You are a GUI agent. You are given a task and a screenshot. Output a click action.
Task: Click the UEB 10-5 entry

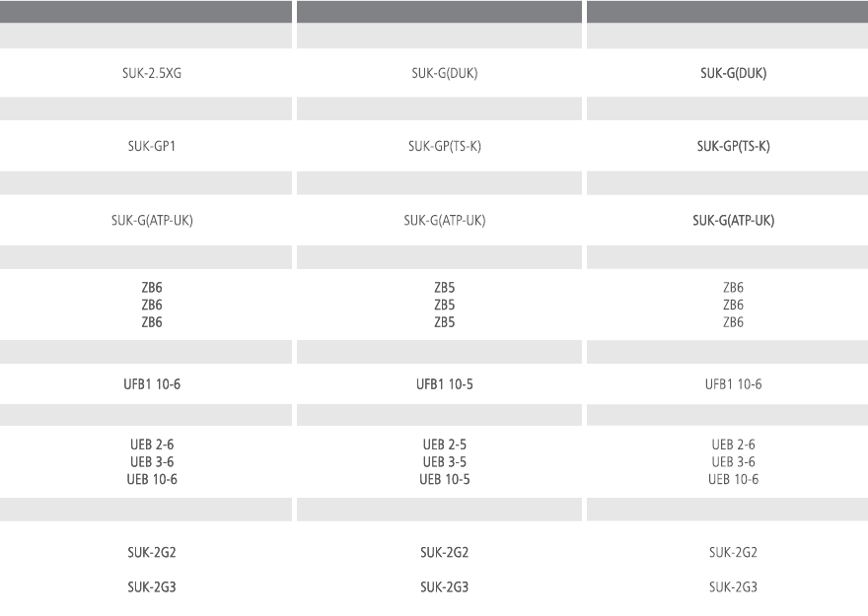click(x=444, y=479)
